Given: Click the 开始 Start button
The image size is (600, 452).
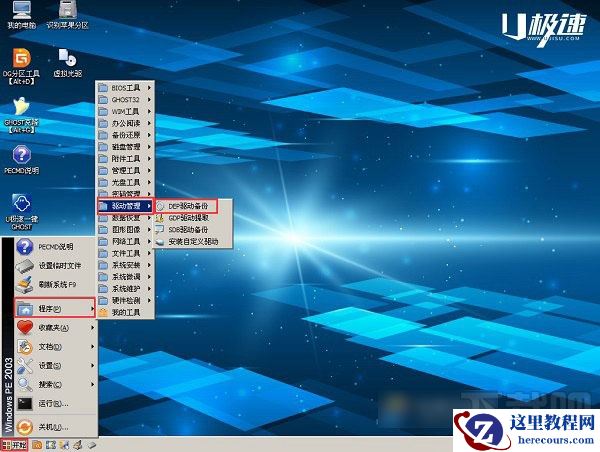Looking at the screenshot, I should point(15,445).
